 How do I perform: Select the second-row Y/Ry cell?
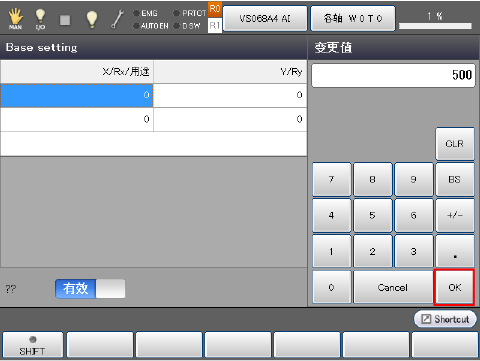coord(230,119)
